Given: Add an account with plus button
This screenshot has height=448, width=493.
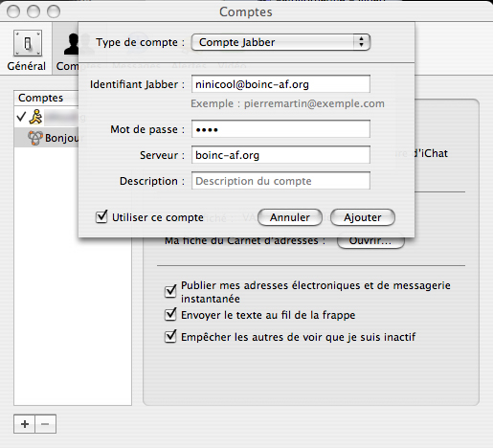Looking at the screenshot, I should [24, 424].
